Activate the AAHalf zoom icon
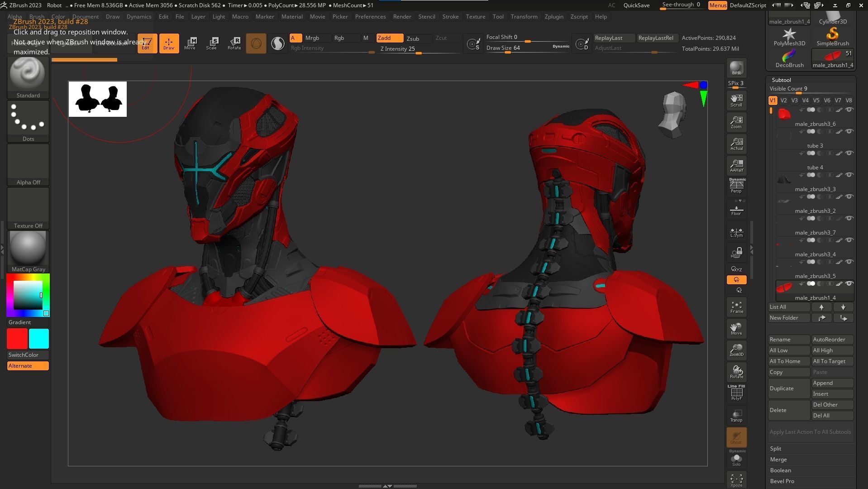 [x=736, y=164]
